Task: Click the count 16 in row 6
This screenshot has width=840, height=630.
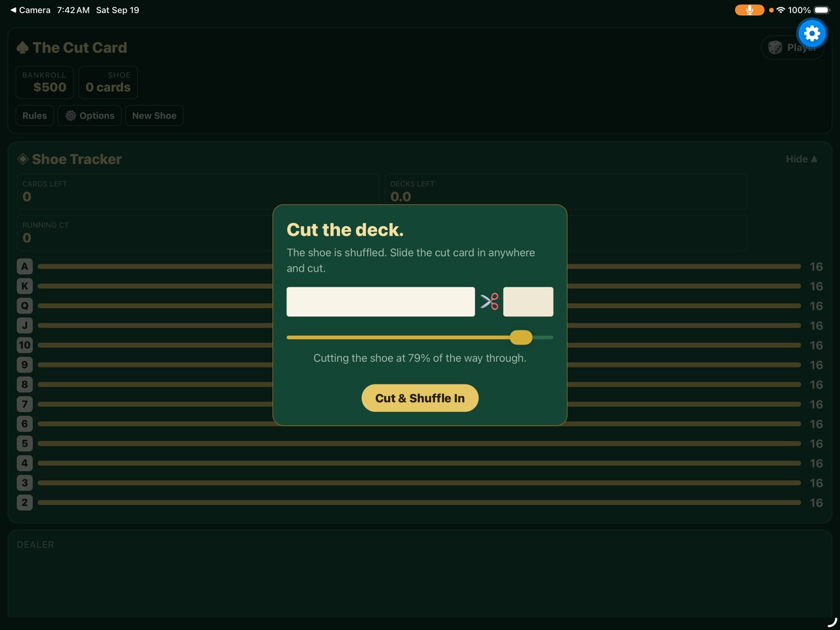Action: (817, 424)
